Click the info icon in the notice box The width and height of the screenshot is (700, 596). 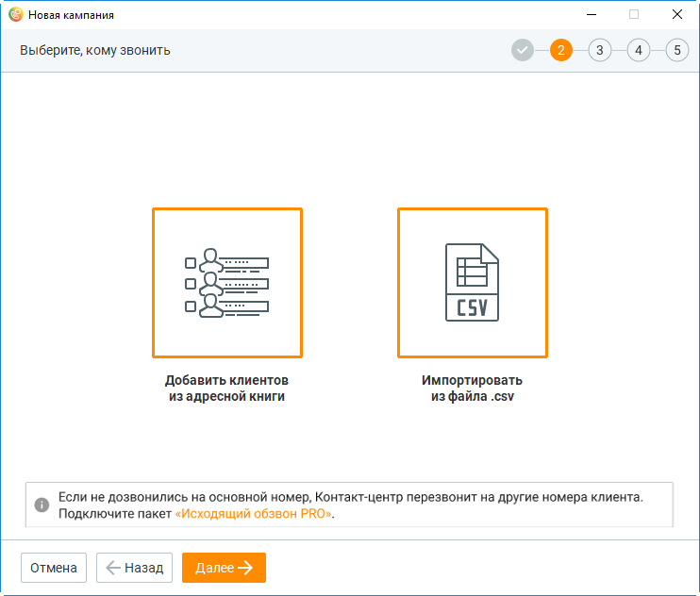point(42,505)
